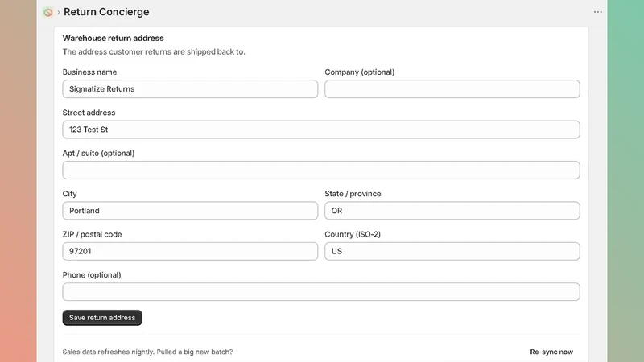This screenshot has height=362, width=644.
Task: Click the Company (optional) label
Action: point(359,72)
